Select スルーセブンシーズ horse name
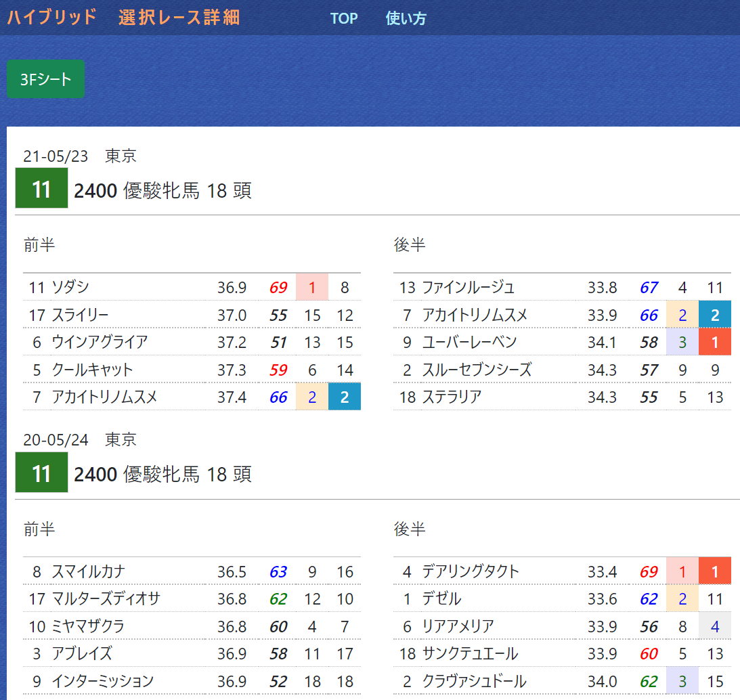This screenshot has width=740, height=700. pos(477,370)
